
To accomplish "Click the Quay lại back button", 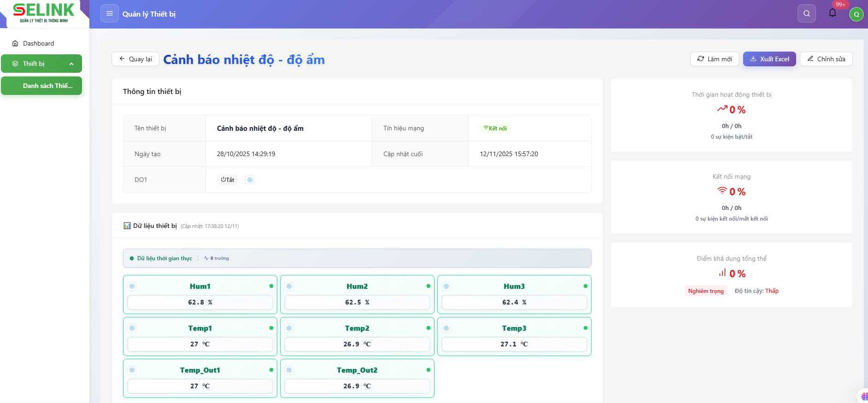I will pyautogui.click(x=135, y=59).
